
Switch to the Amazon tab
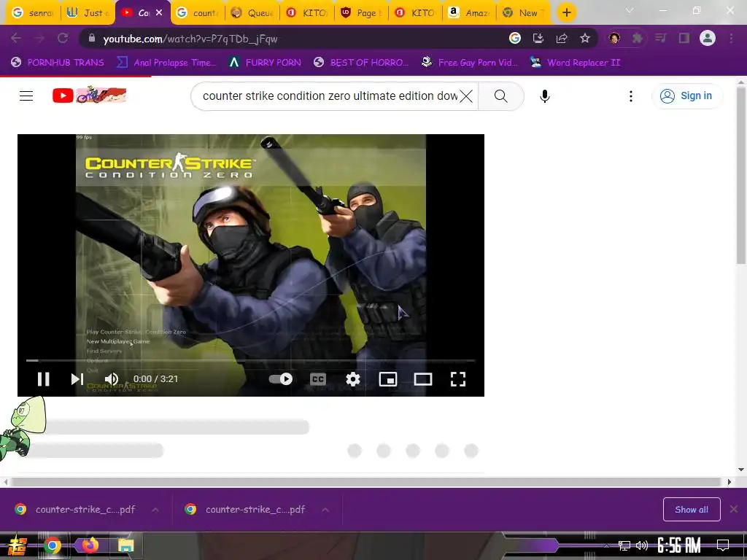click(x=469, y=13)
